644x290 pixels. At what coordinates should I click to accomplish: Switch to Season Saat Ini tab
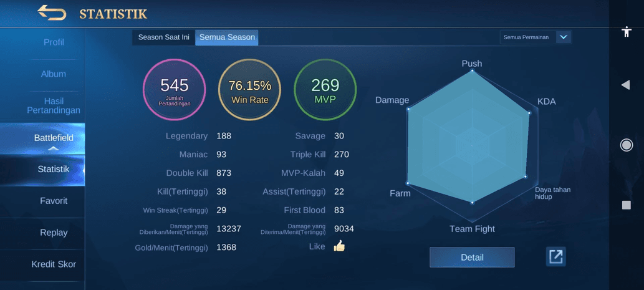coord(163,37)
